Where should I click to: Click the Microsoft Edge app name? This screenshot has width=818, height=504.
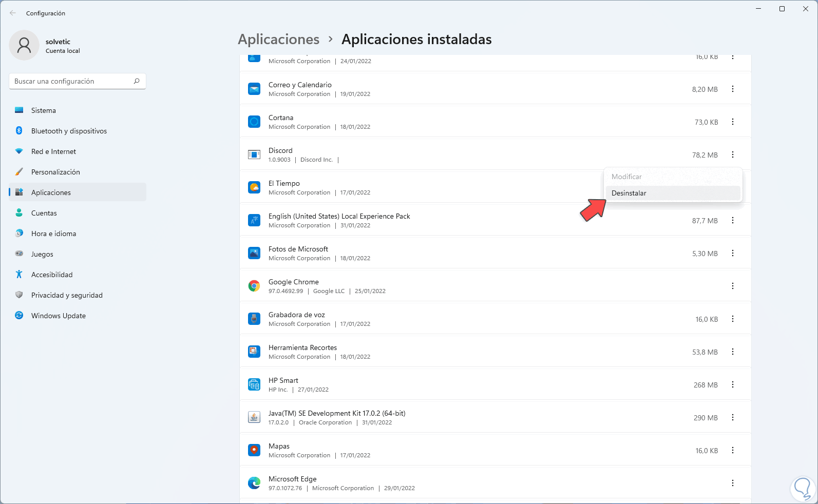coord(293,479)
